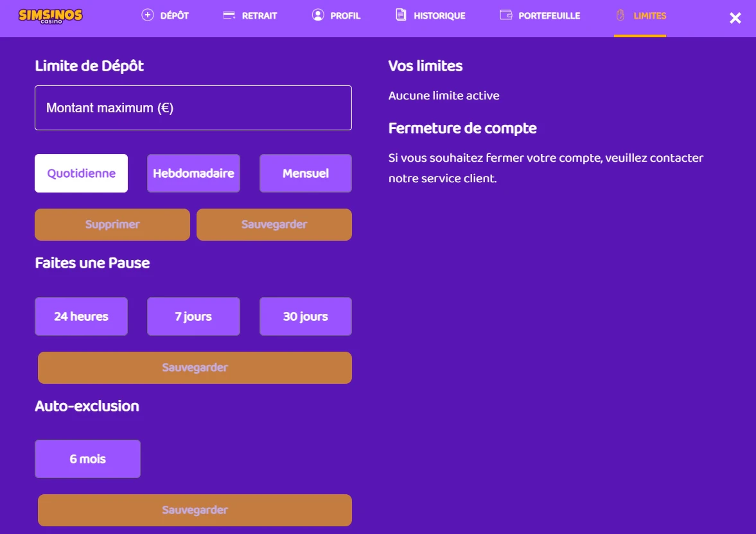Focus the Montant maximum (€) field
Viewport: 756px width, 534px height.
(193, 108)
